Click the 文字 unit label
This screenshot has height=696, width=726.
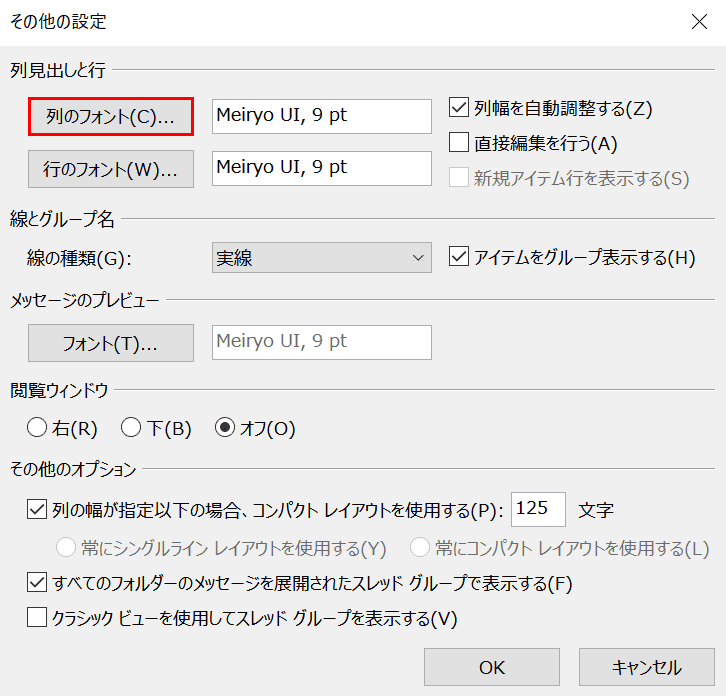pyautogui.click(x=596, y=510)
